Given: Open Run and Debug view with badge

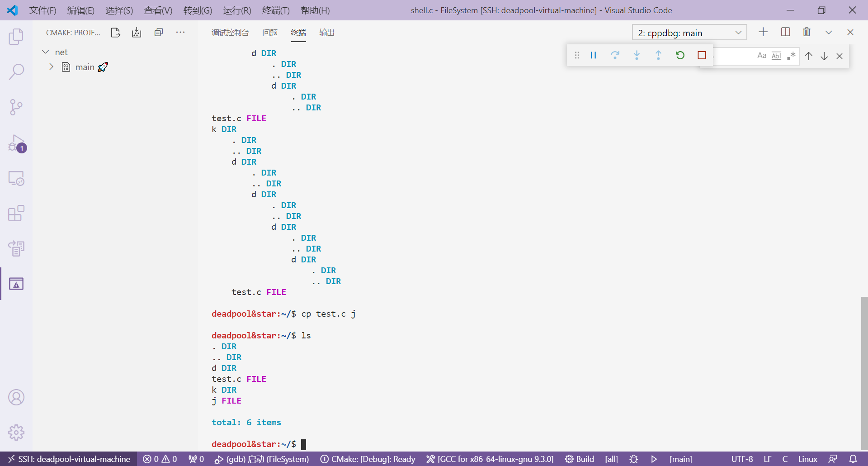Looking at the screenshot, I should 16,143.
